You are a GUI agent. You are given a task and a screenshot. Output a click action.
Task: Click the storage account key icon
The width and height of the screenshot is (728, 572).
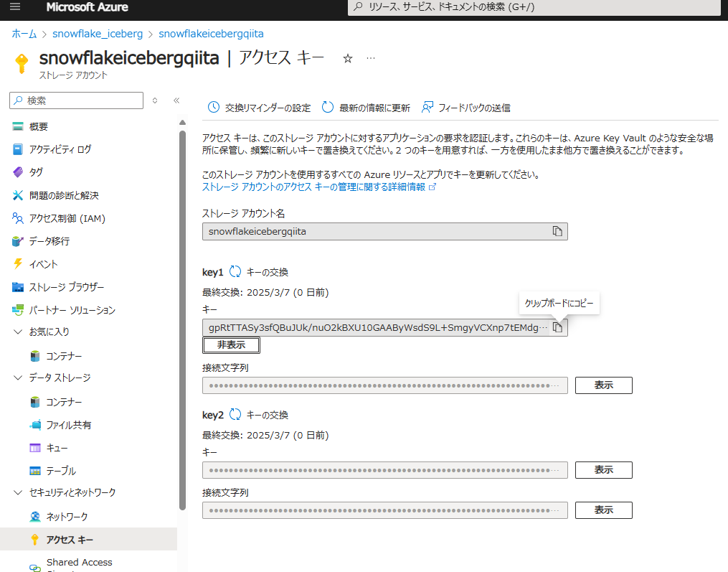[22, 64]
